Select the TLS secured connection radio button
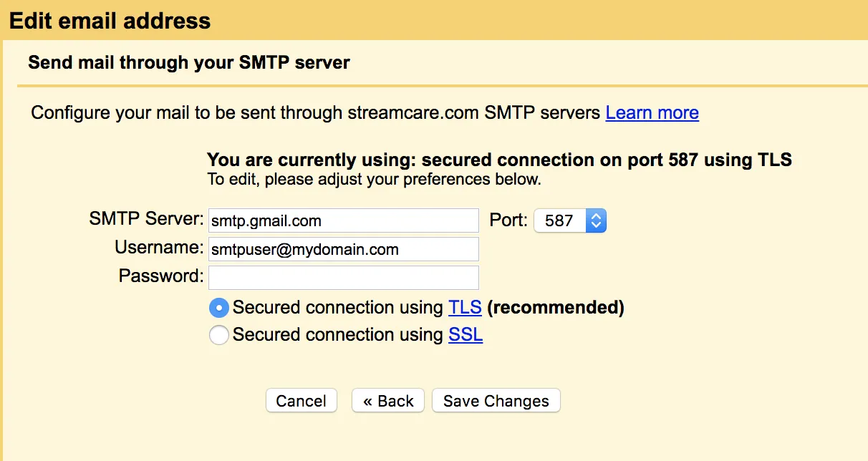The width and height of the screenshot is (868, 461). tap(219, 308)
